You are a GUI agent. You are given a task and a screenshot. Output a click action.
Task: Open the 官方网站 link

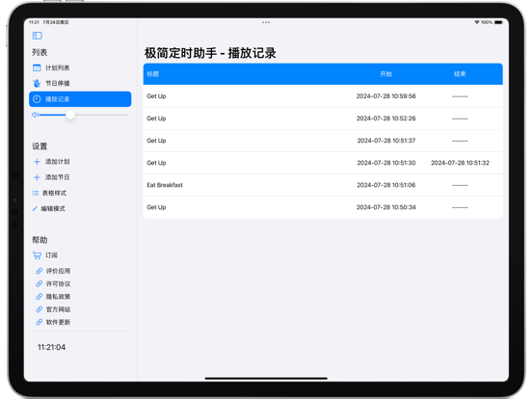click(58, 309)
